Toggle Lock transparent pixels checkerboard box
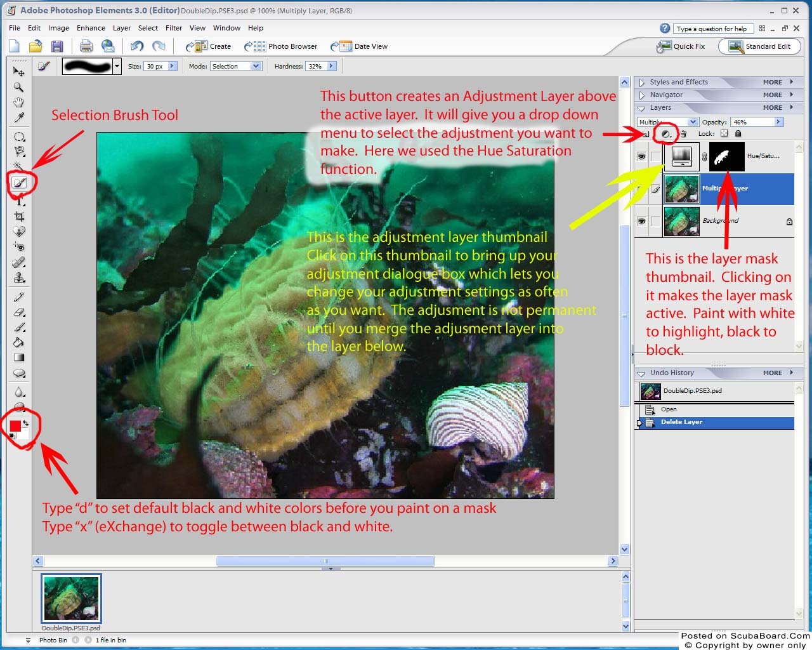 pos(724,133)
